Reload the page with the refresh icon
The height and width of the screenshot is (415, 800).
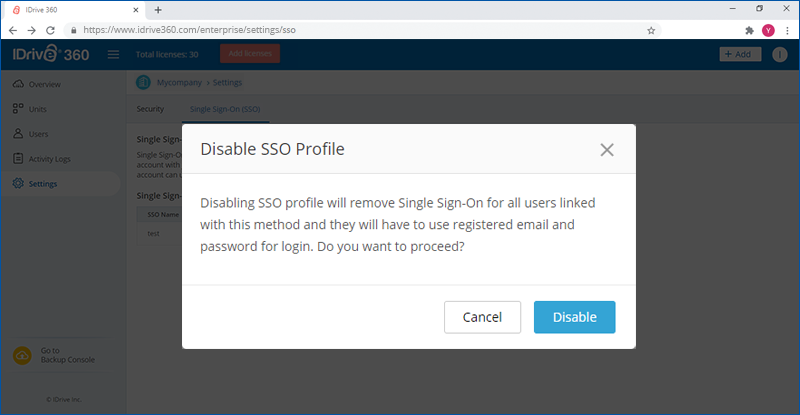(x=50, y=30)
